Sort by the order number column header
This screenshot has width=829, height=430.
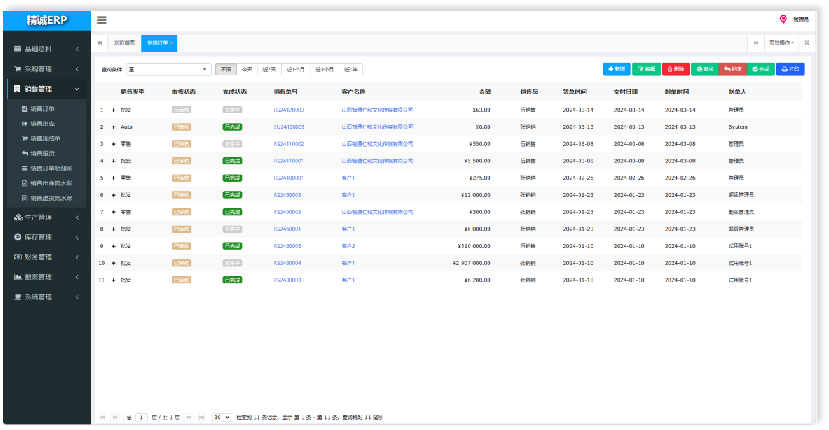coord(285,92)
